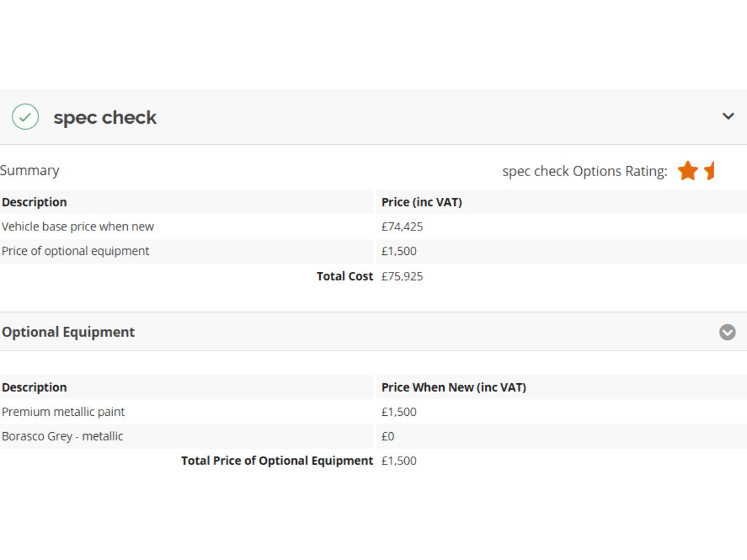Collapse Optional Equipment with grey arrow
This screenshot has height=560, width=747.
pos(727,332)
